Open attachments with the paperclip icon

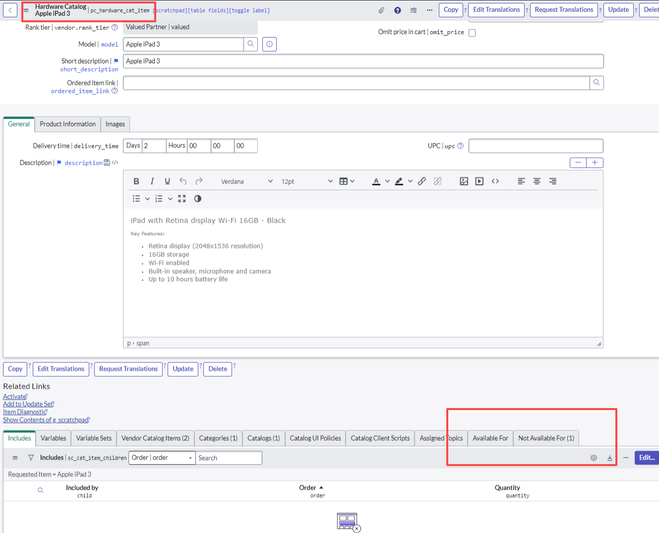pos(381,10)
